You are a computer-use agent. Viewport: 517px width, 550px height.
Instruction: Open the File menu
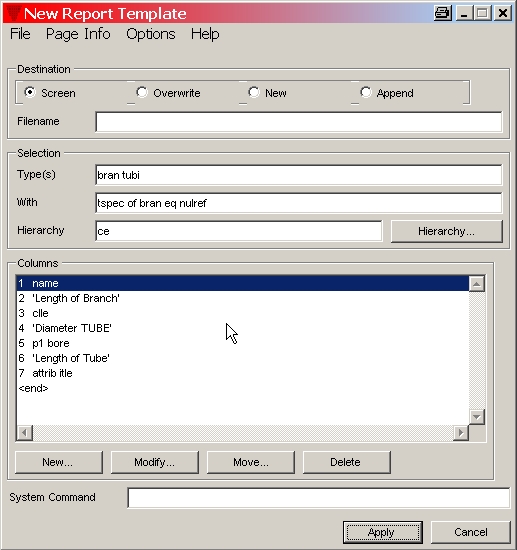pos(20,34)
